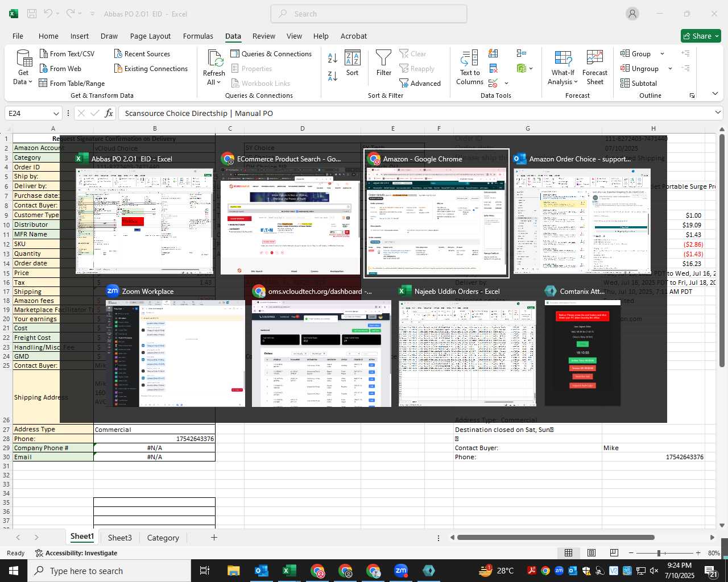
Task: Click the zoom in plus button
Action: click(x=698, y=553)
